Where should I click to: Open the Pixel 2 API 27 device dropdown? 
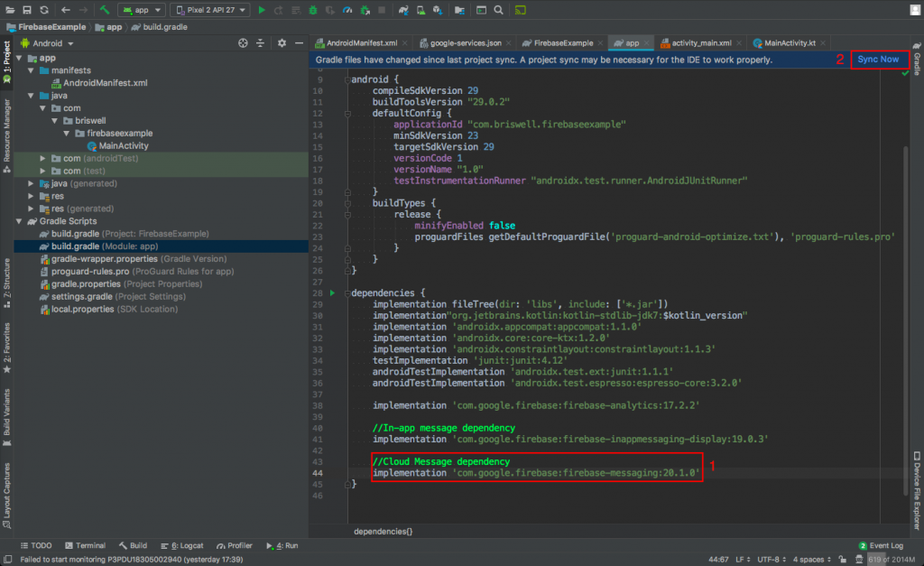(208, 10)
